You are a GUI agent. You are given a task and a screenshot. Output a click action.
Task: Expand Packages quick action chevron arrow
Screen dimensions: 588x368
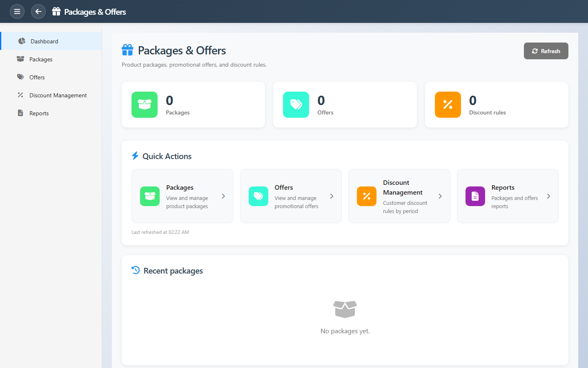click(223, 196)
